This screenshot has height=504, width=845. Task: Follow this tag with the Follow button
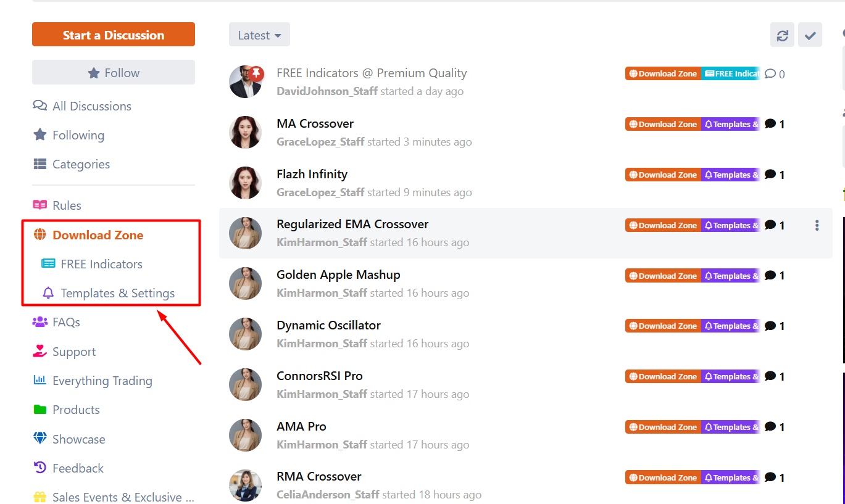pos(114,72)
